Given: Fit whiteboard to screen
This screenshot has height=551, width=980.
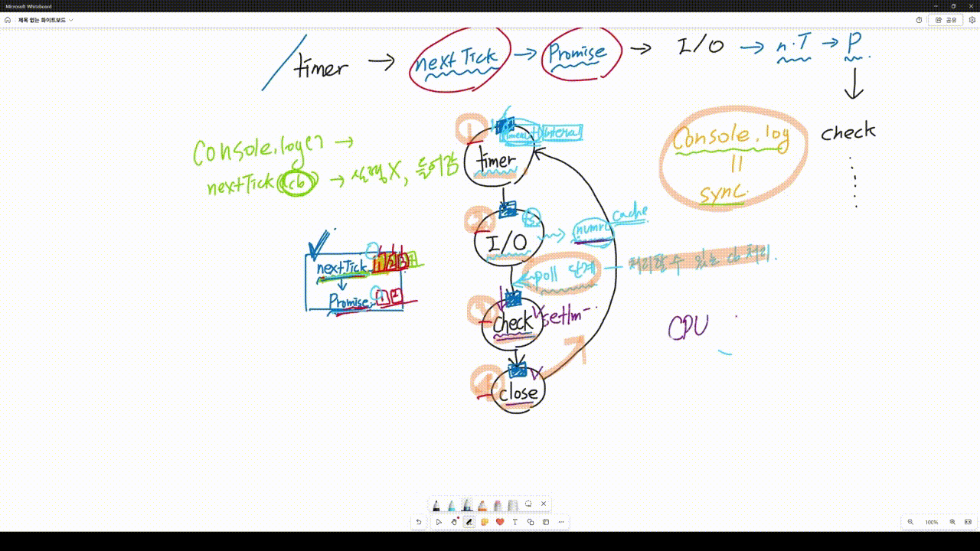Looking at the screenshot, I should click(968, 522).
